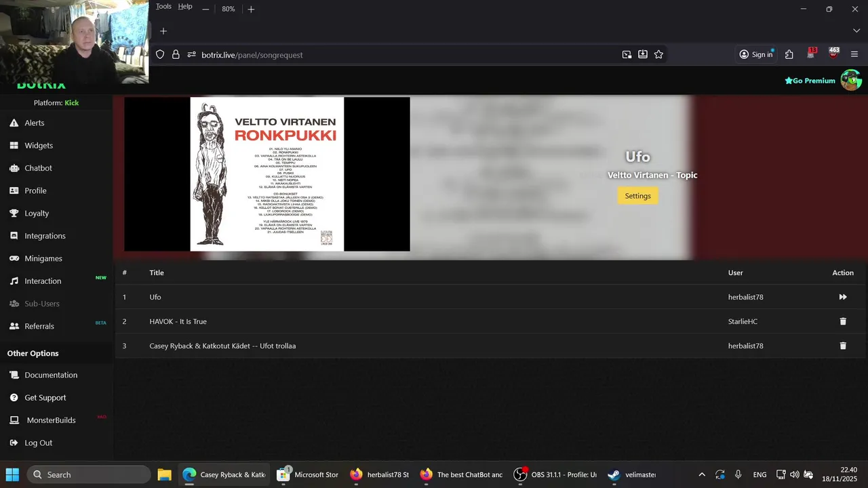Click the install app icon in address bar
Screen dimensions: 868x488
[x=643, y=54]
